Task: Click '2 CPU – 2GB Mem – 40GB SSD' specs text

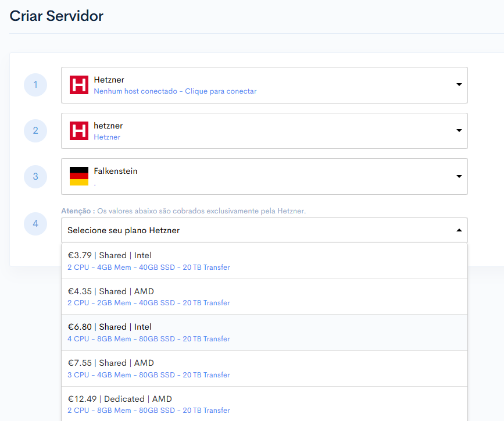Action: pos(121,303)
